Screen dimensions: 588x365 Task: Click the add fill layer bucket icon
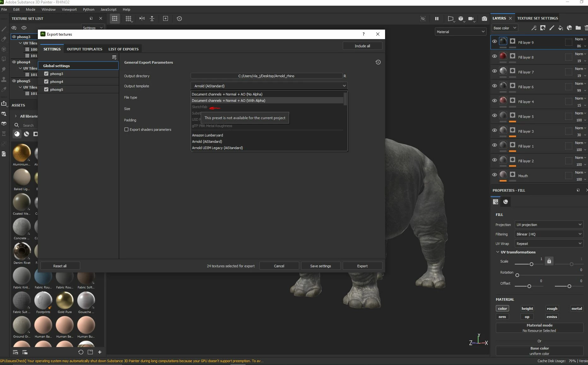click(561, 28)
